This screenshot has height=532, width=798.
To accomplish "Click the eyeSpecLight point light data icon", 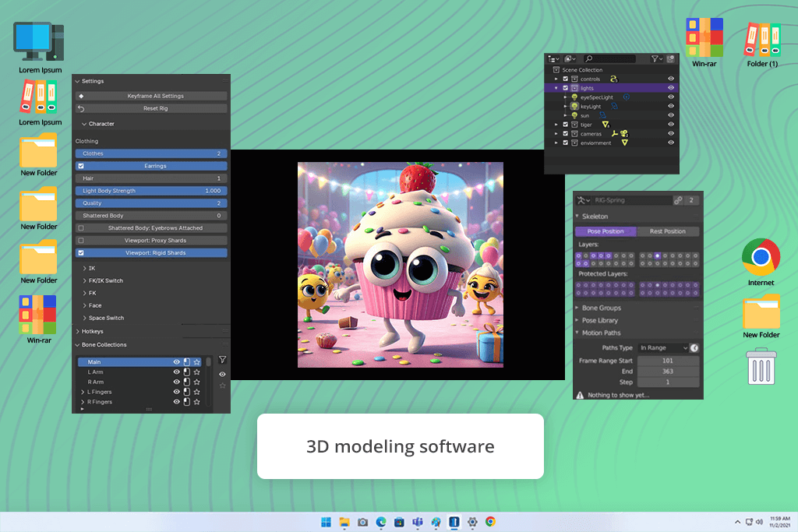I will (627, 97).
